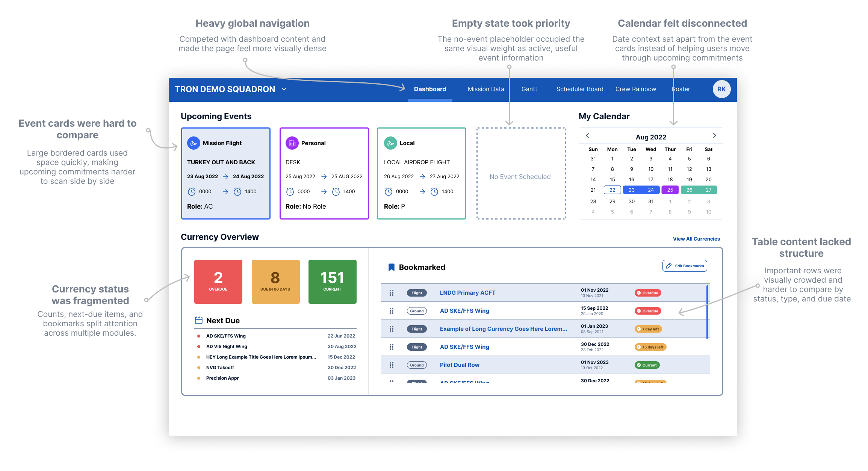Click start-time clock icon on Local card
Screen dimensions: 868x471
click(389, 192)
